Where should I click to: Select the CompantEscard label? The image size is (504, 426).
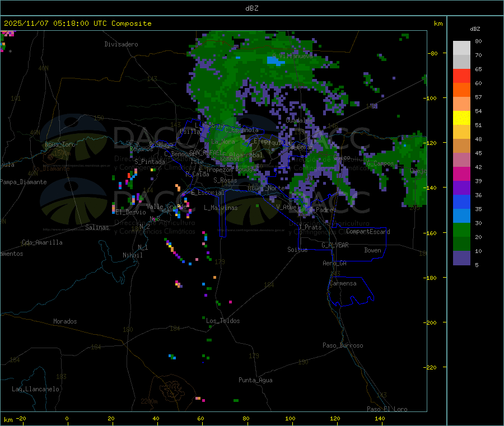point(368,232)
